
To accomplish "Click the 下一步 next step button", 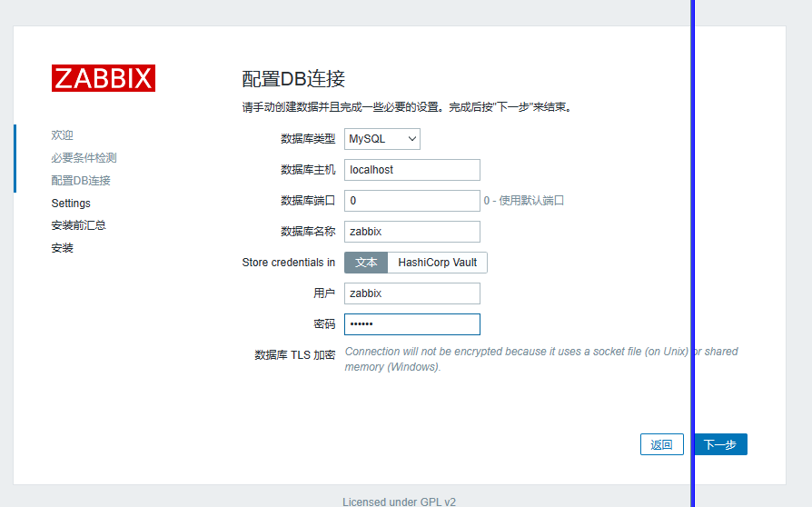I will pyautogui.click(x=720, y=444).
